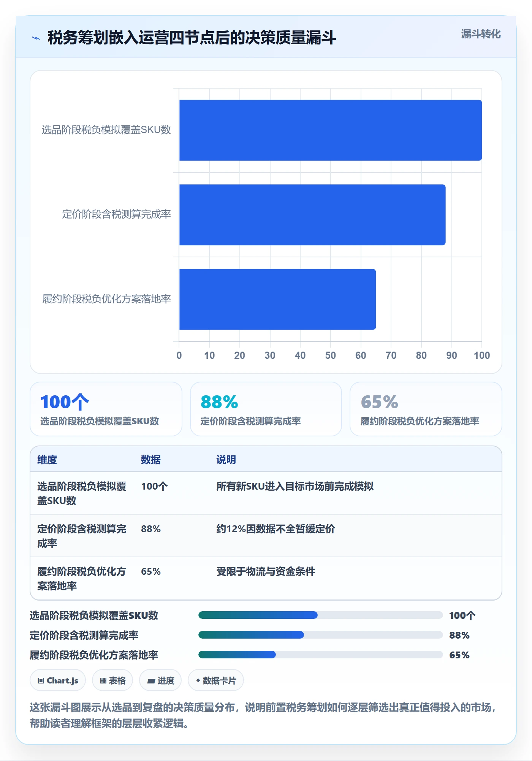Click the 88% progress bar for 定价阶段

point(320,635)
